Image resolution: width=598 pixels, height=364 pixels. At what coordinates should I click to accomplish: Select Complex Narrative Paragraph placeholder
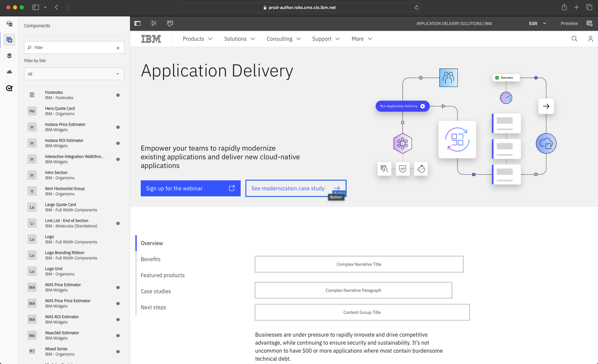(353, 290)
